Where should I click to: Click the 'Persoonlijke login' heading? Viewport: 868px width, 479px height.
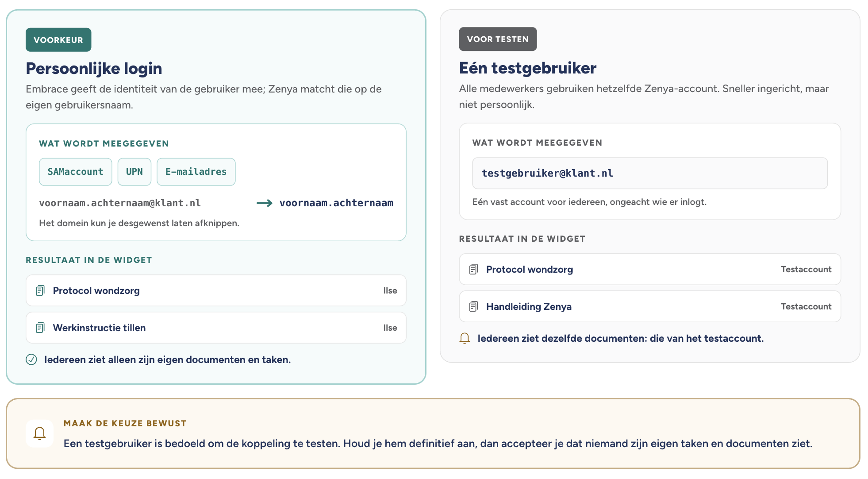click(94, 69)
